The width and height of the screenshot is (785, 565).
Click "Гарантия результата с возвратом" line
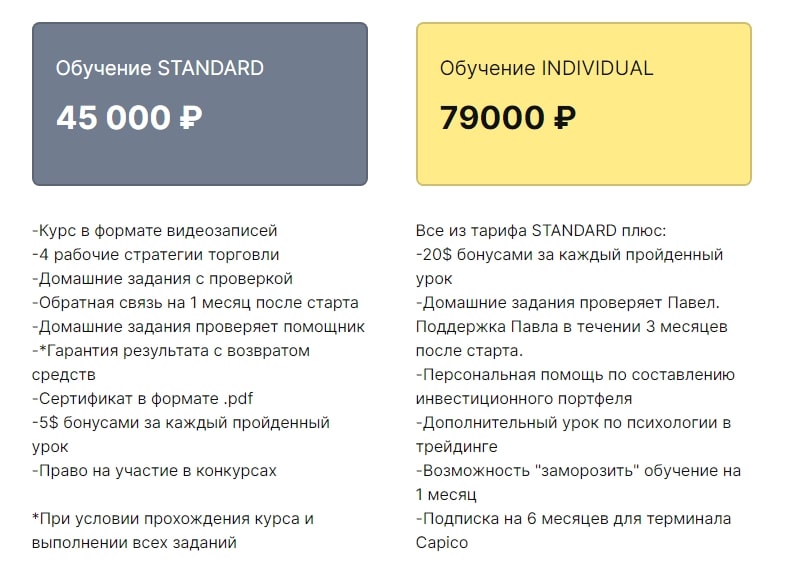pos(171,351)
